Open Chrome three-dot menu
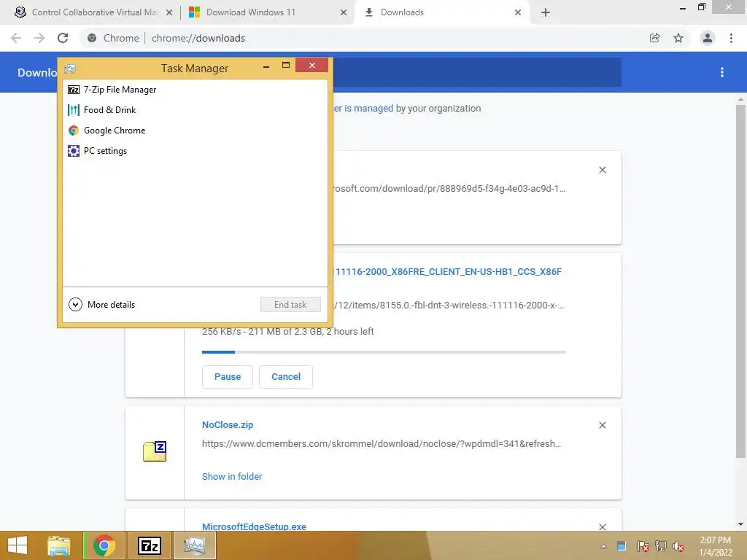This screenshot has width=747, height=560. [731, 38]
